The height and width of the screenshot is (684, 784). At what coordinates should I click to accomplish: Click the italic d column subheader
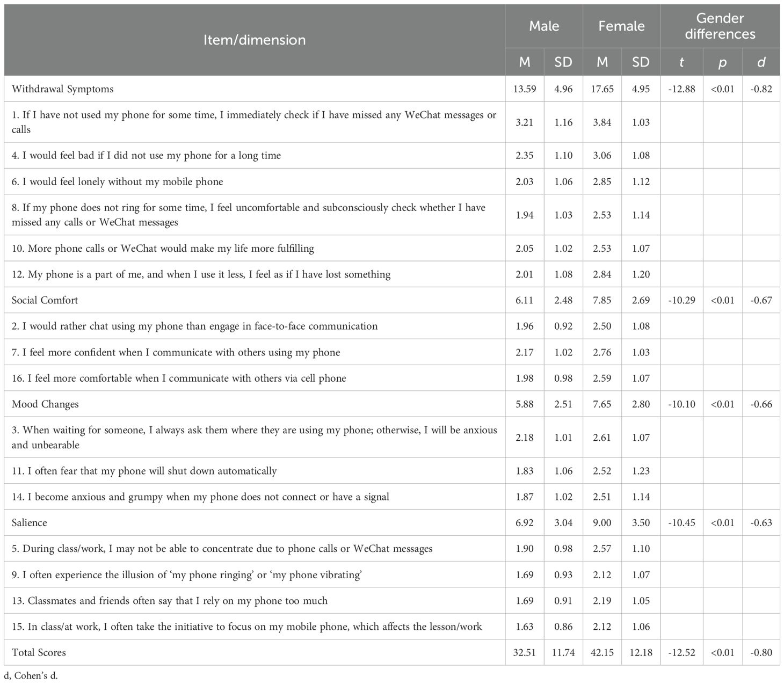761,62
